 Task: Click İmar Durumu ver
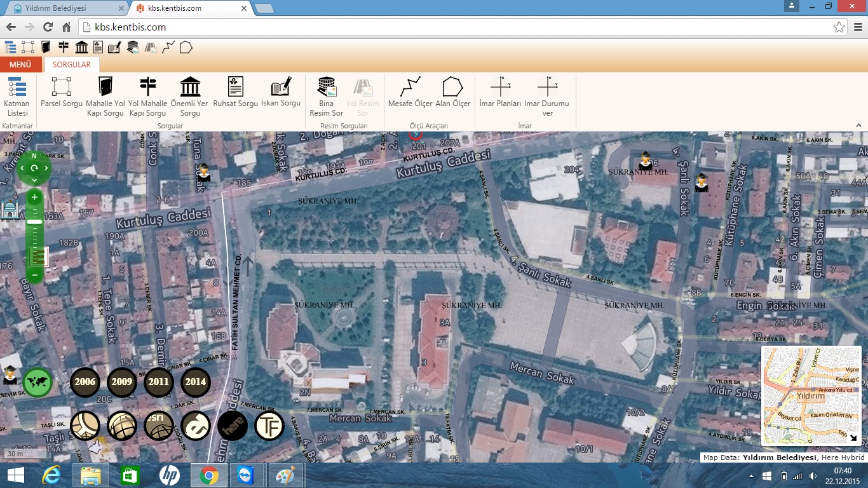point(547,97)
